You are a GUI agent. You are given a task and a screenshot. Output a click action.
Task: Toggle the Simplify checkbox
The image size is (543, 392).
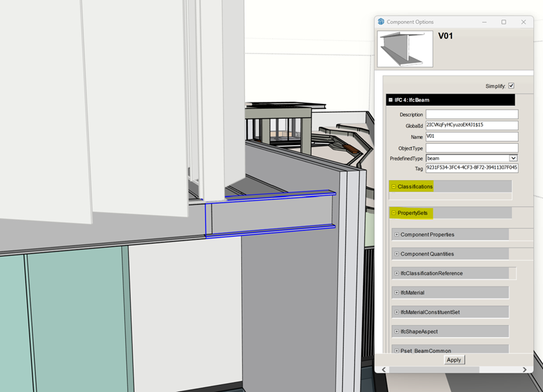click(511, 86)
